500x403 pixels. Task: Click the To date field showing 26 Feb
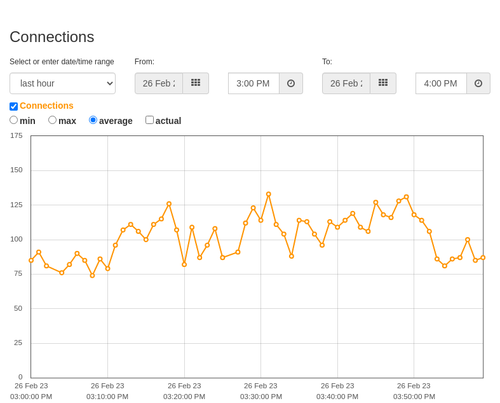[x=346, y=83]
